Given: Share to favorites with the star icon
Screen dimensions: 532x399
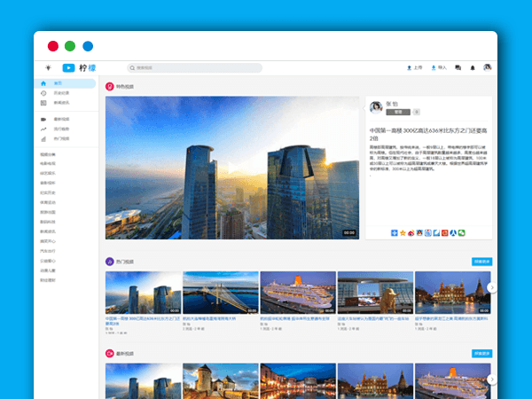Looking at the screenshot, I should pos(404,232).
